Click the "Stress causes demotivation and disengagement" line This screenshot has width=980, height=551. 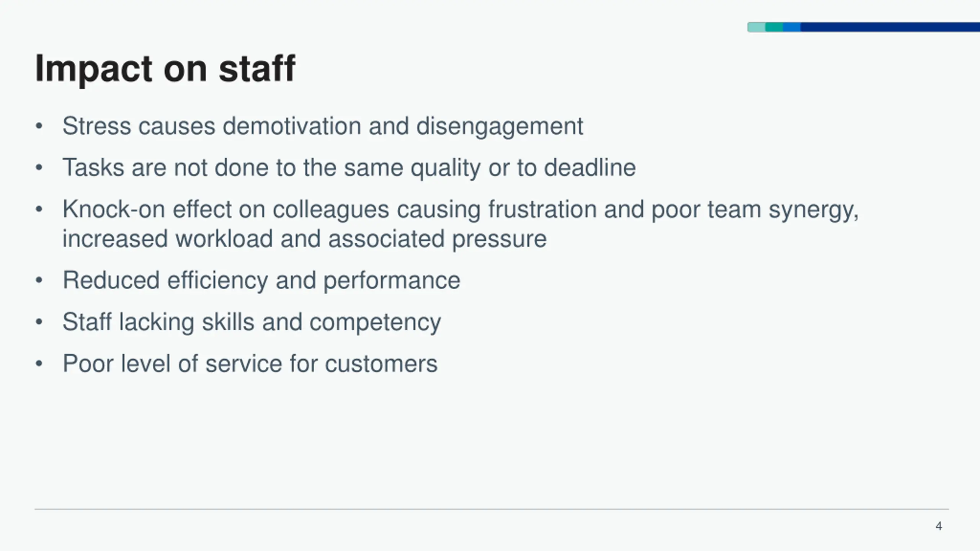point(322,126)
